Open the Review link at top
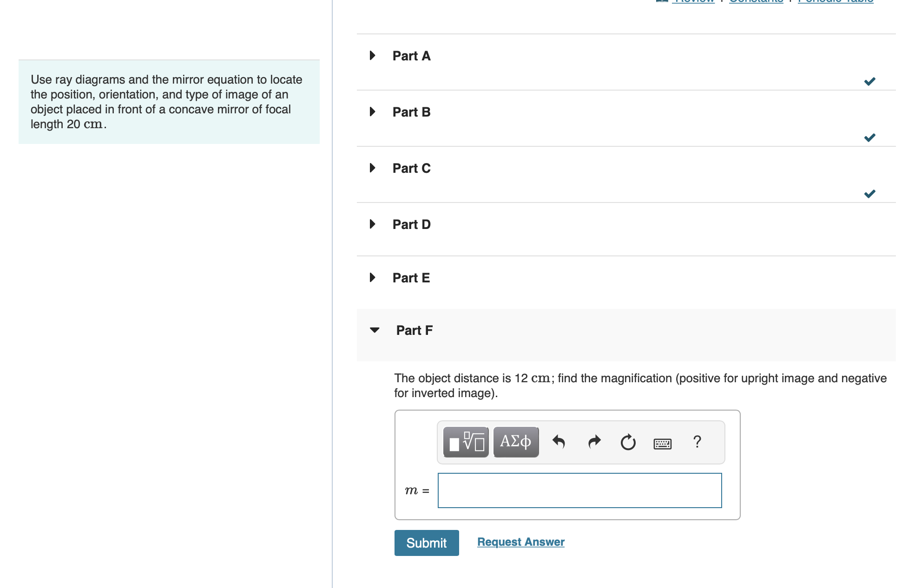 click(x=694, y=1)
